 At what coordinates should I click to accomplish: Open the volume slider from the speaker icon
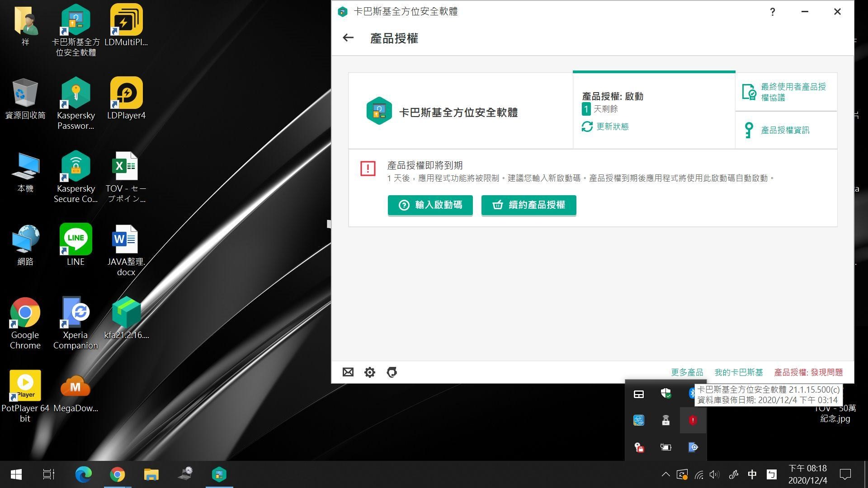tap(715, 474)
